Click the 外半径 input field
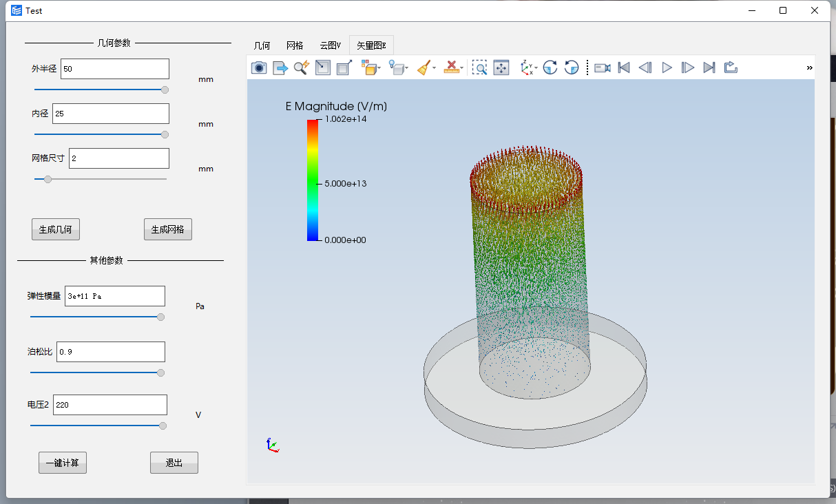Image resolution: width=836 pixels, height=504 pixels. click(114, 69)
